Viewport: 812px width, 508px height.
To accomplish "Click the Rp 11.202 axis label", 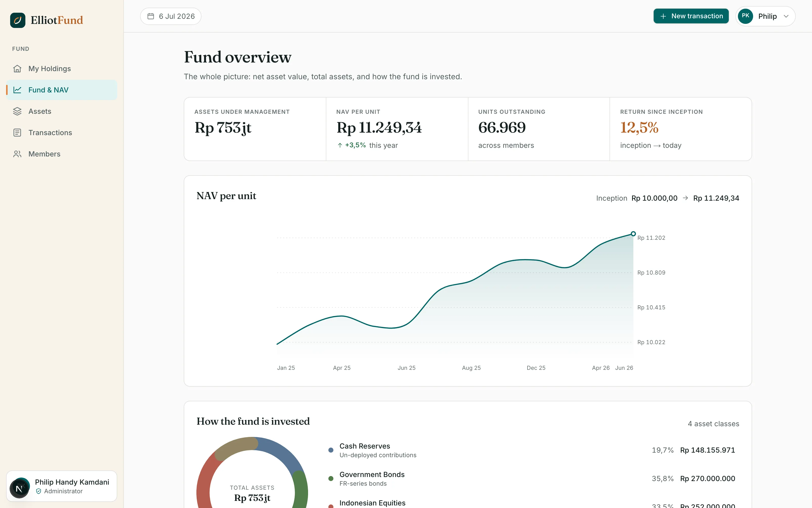I will (651, 238).
